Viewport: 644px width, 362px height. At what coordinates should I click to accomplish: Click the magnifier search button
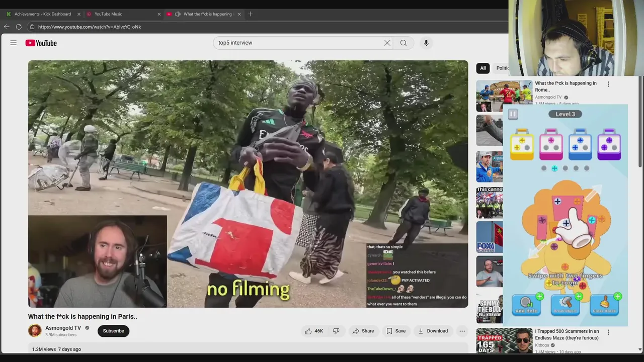click(x=404, y=43)
